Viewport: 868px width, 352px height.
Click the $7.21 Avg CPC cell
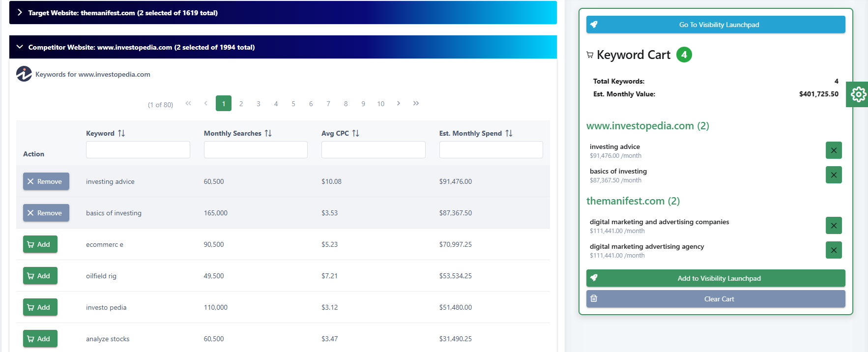(330, 276)
